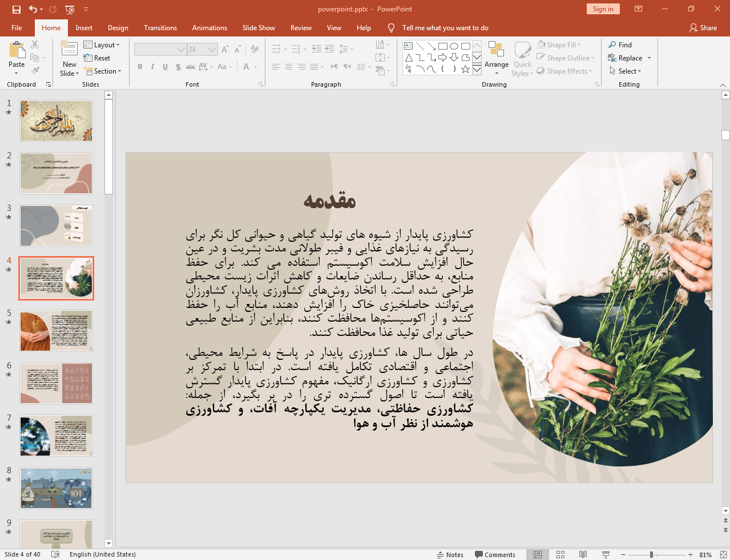Image resolution: width=730 pixels, height=560 pixels.
Task: Toggle the Notes pane
Action: [450, 554]
